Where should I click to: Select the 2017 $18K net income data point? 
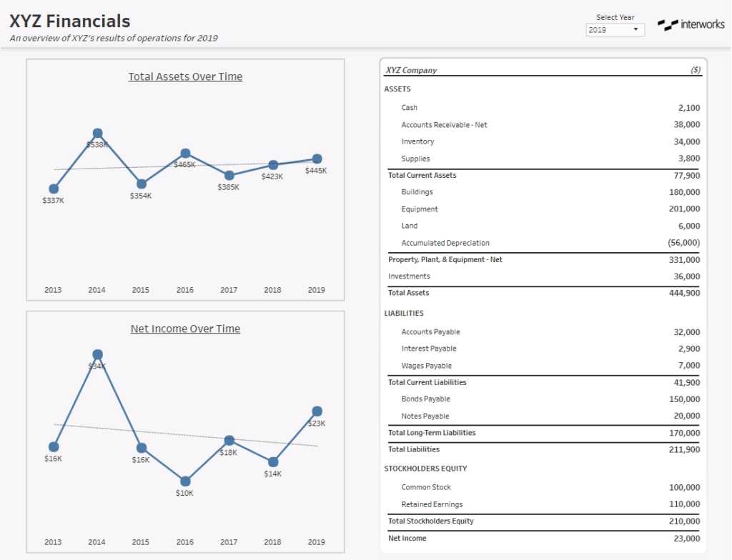point(229,440)
